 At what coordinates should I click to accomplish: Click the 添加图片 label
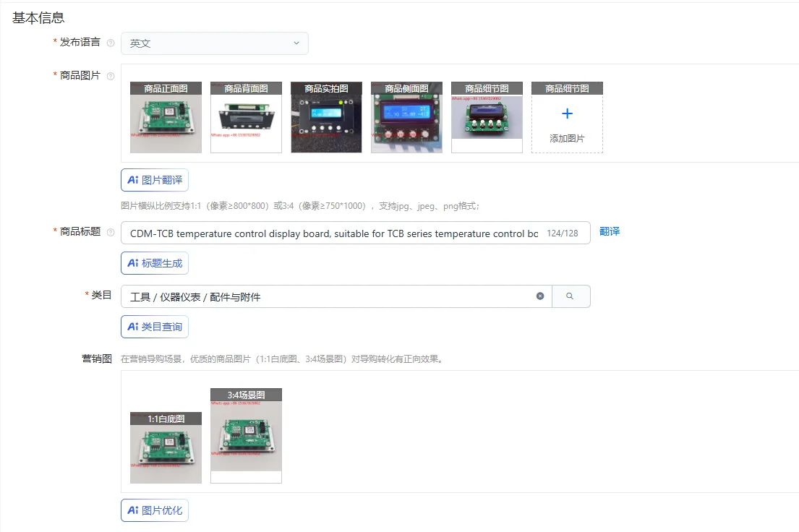[567, 139]
